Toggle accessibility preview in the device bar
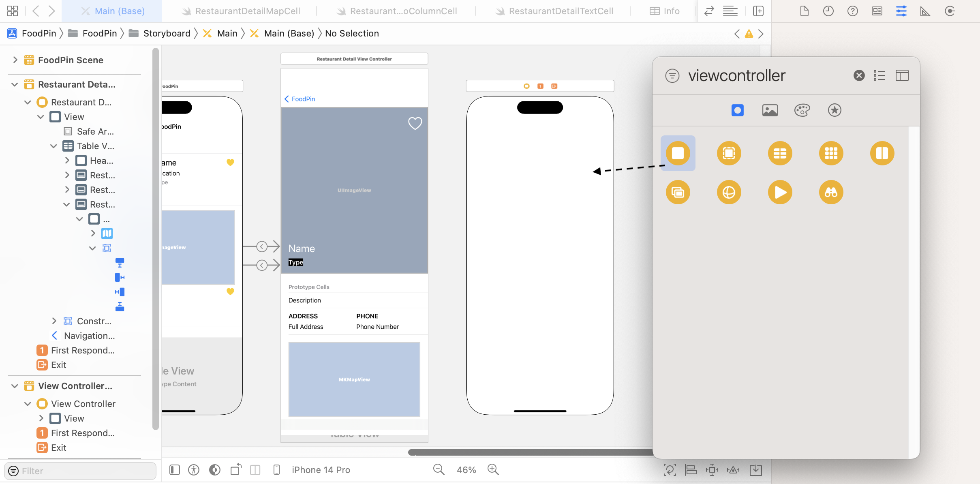The height and width of the screenshot is (484, 980). (x=193, y=469)
